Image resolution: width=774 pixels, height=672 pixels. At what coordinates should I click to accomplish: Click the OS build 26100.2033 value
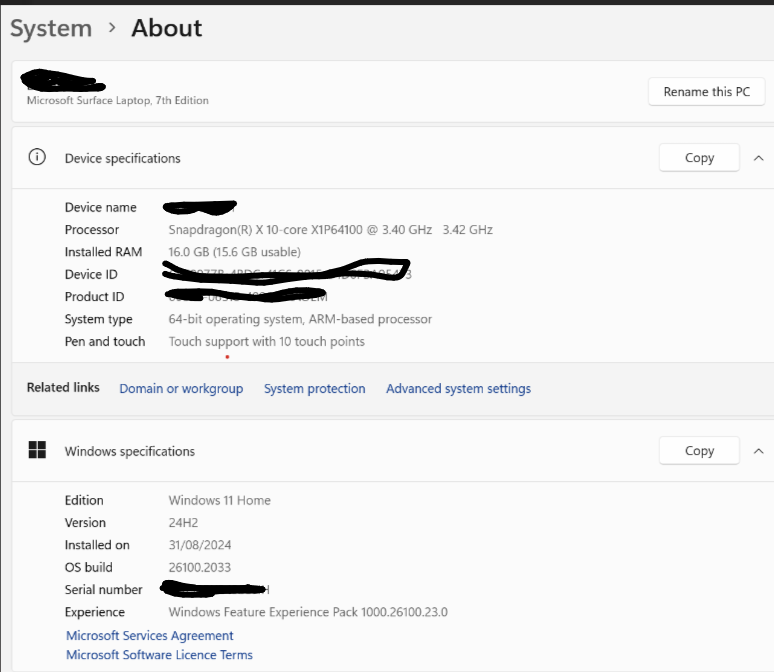[x=199, y=567]
